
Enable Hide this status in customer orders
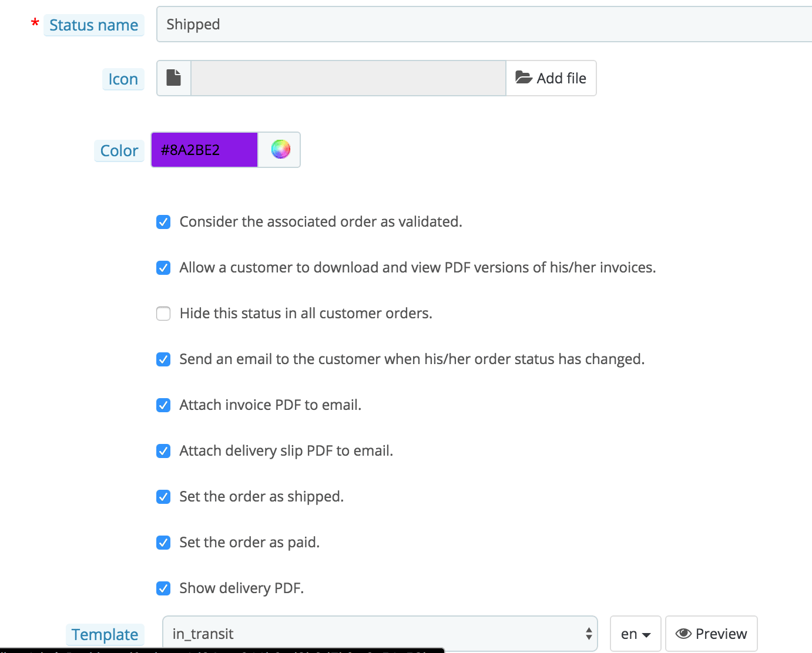coord(163,314)
